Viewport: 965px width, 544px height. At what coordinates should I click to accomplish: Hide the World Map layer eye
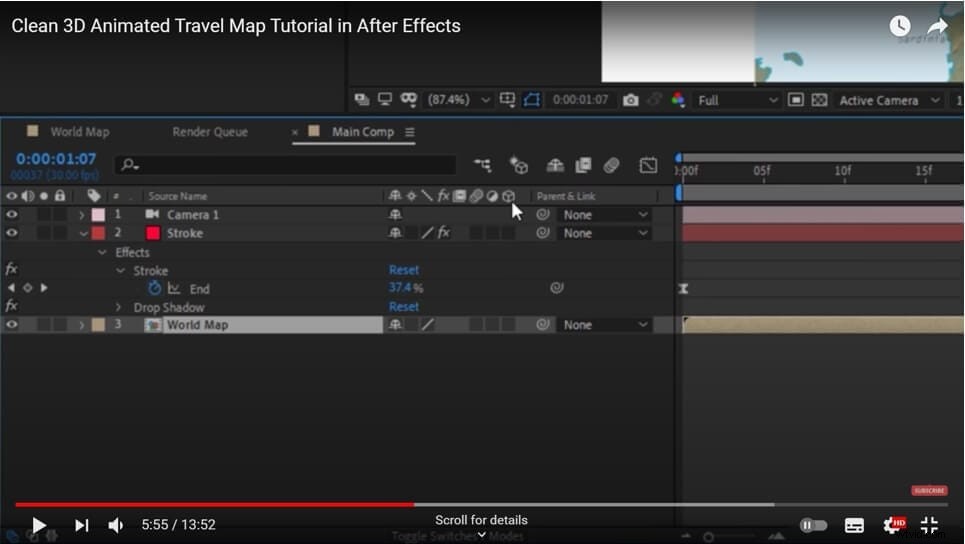[x=12, y=324]
